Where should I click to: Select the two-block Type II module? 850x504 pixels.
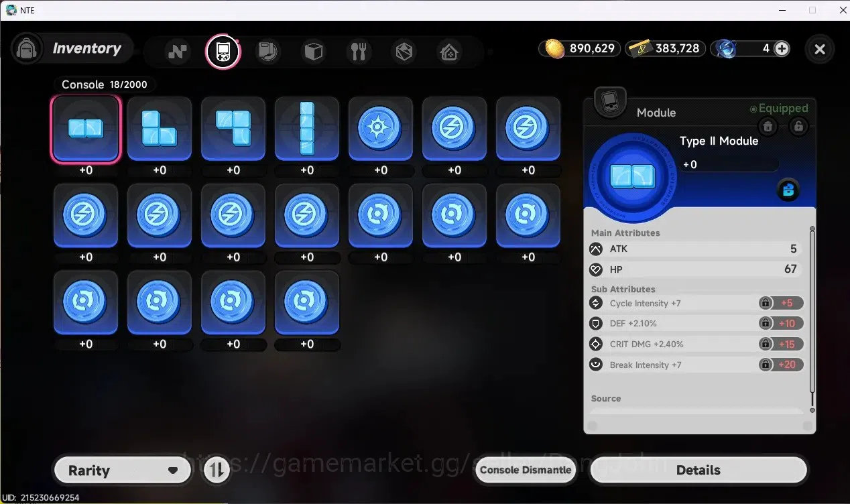86,129
